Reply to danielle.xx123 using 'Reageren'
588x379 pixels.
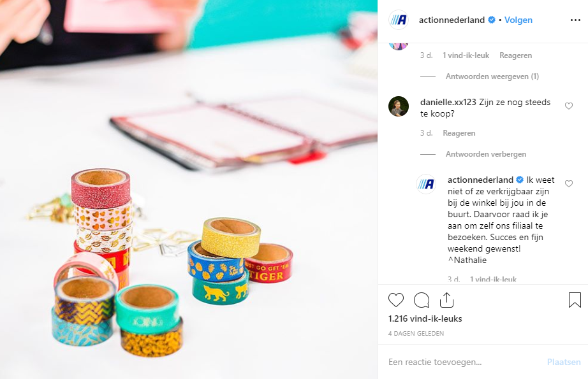(459, 133)
